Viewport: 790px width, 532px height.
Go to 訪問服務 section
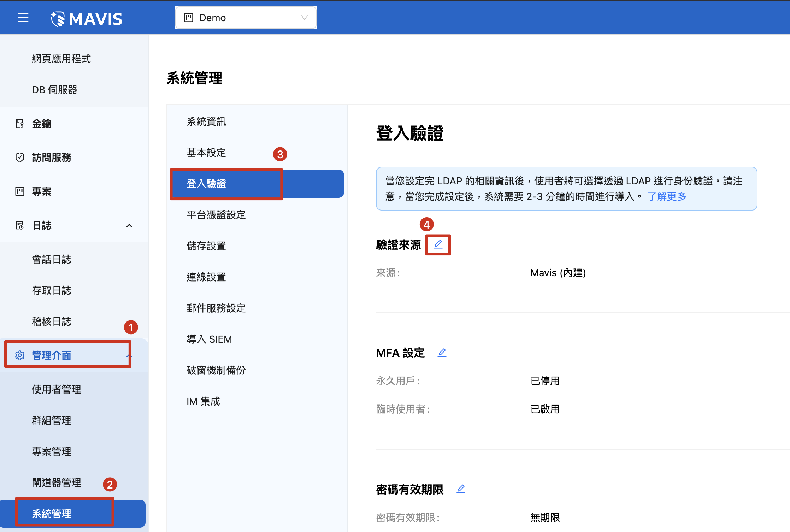(x=52, y=158)
